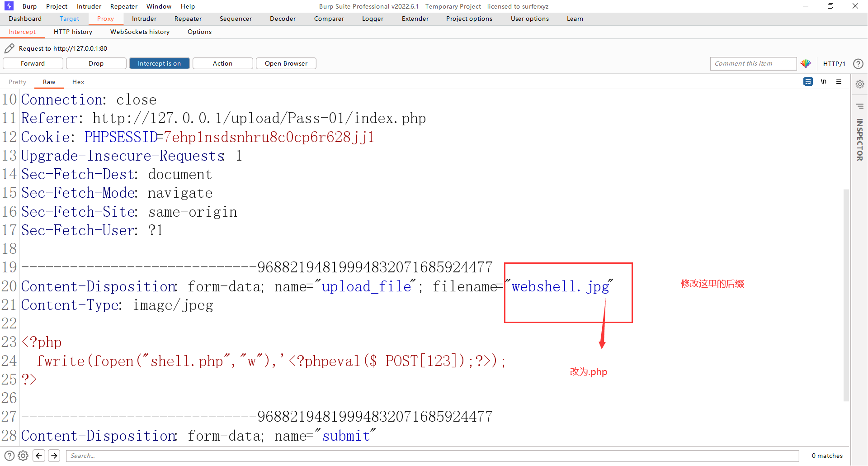The image size is (868, 466).
Task: Open the Repeater menu in menu bar
Action: point(124,6)
